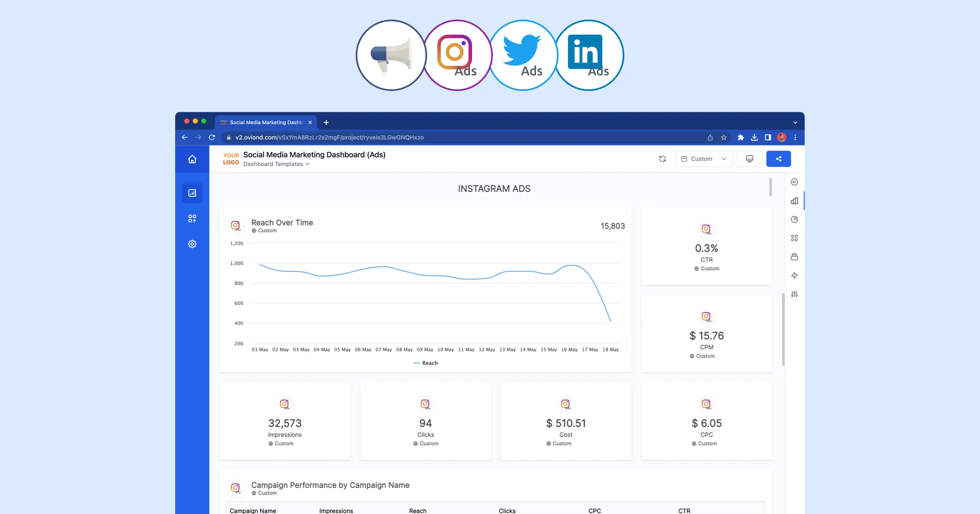980x514 pixels.
Task: Sort by the Clicks column header
Action: [x=507, y=511]
